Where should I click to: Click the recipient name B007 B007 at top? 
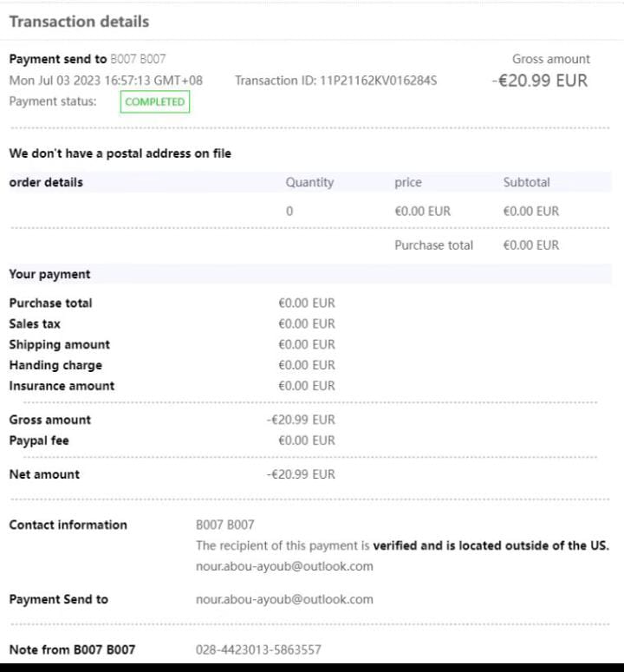coord(138,59)
